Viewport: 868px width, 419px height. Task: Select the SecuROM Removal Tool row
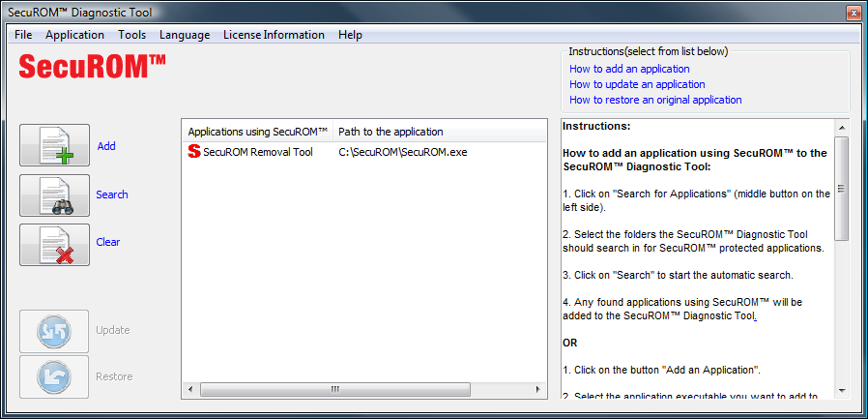pos(364,151)
